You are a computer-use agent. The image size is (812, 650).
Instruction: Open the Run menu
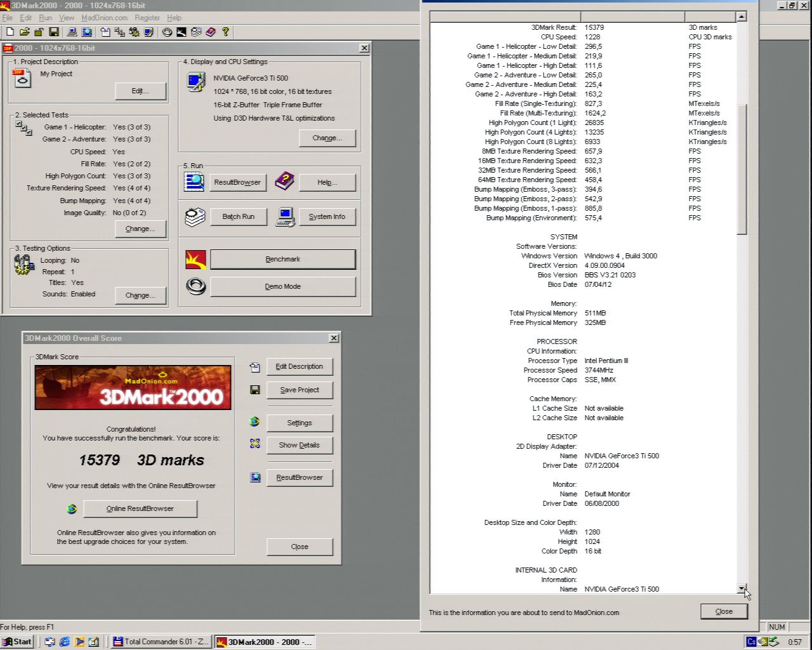click(45, 18)
